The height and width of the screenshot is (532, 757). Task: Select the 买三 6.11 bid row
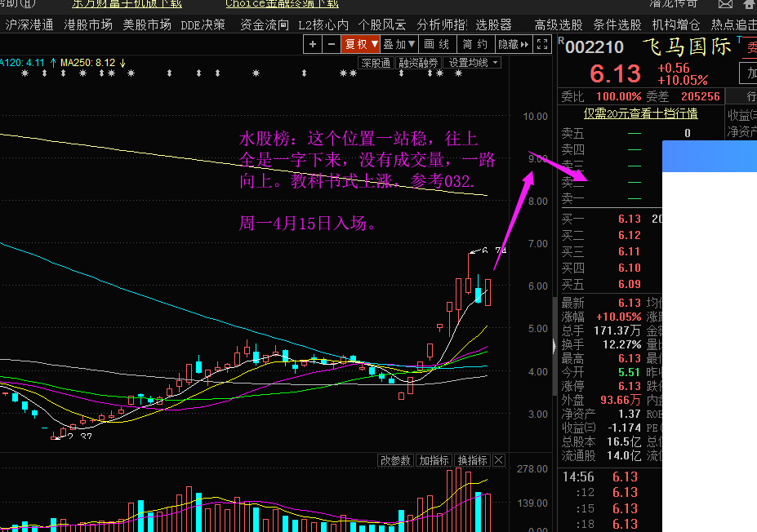pos(611,252)
